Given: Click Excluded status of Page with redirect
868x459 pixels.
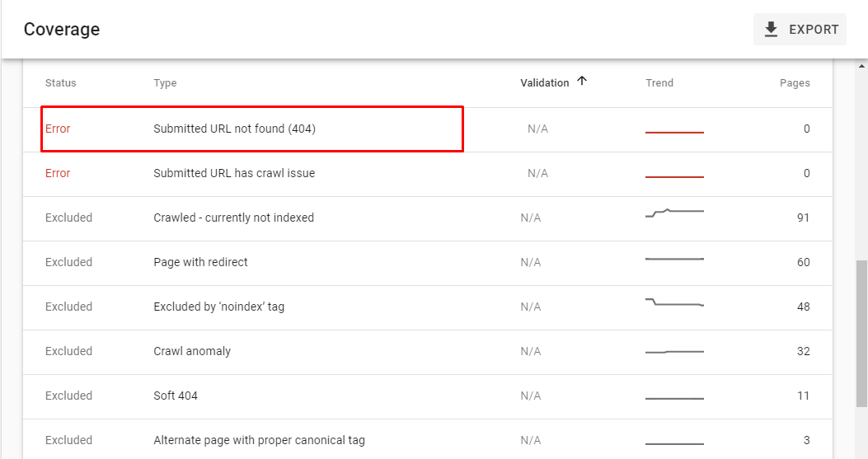Looking at the screenshot, I should pos(68,262).
